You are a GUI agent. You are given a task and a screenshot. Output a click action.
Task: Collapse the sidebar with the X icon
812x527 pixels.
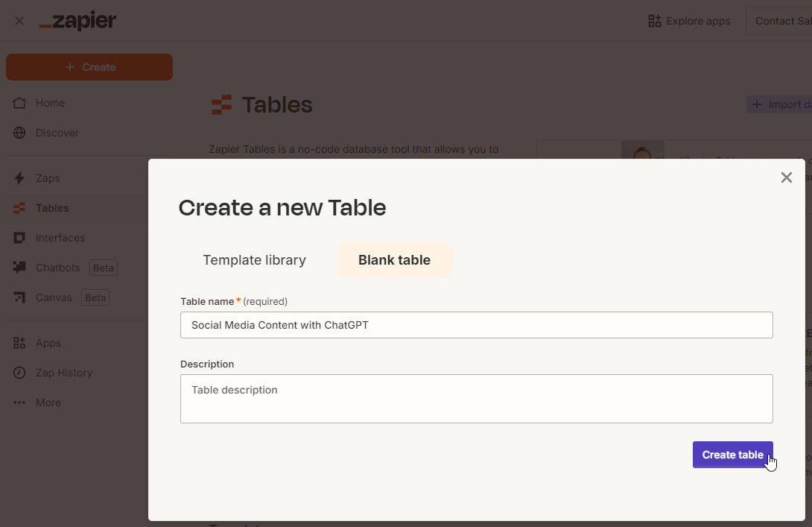pos(19,21)
